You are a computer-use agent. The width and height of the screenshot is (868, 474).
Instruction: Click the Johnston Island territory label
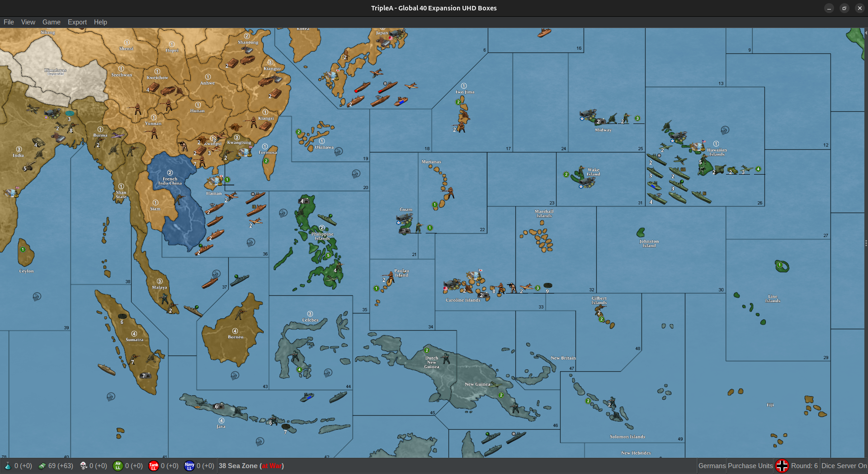click(x=649, y=243)
